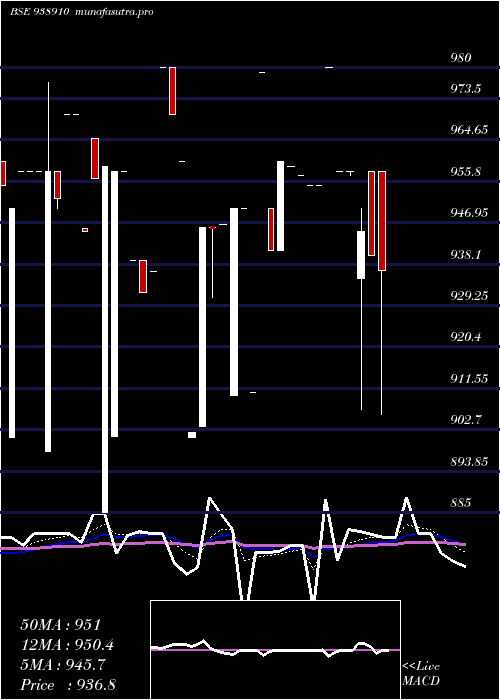Select the 902.7 price level label
The height and width of the screenshot is (700, 500).
pos(465,420)
